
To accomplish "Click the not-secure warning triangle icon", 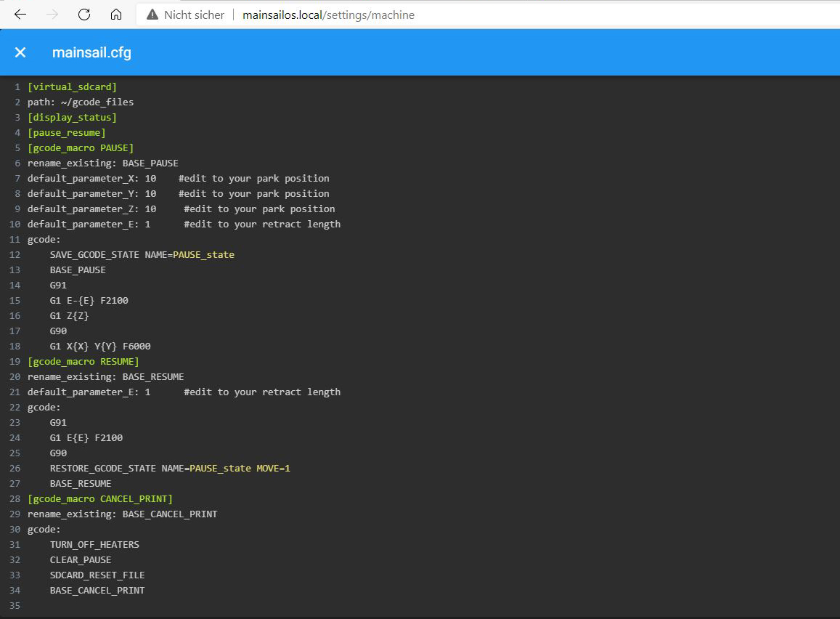I will tap(152, 15).
